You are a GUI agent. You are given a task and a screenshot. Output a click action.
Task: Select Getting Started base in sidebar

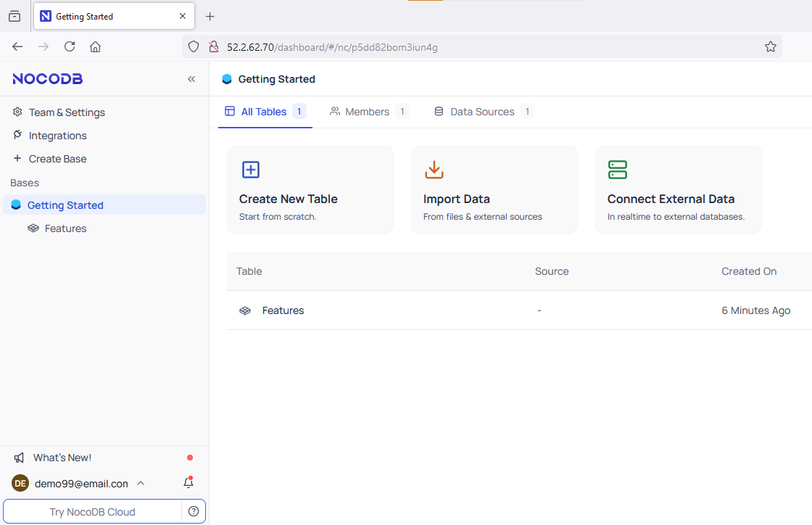(104, 205)
